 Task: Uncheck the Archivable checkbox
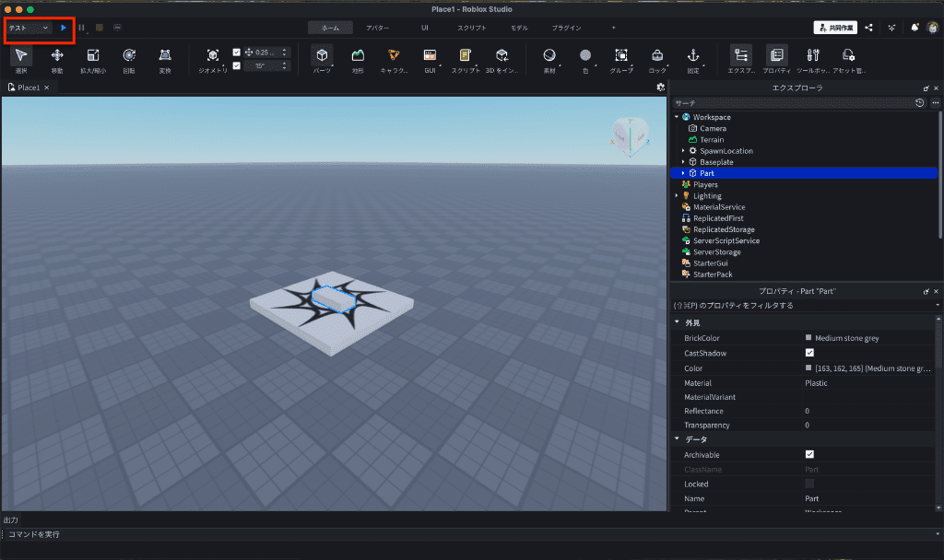pos(809,455)
